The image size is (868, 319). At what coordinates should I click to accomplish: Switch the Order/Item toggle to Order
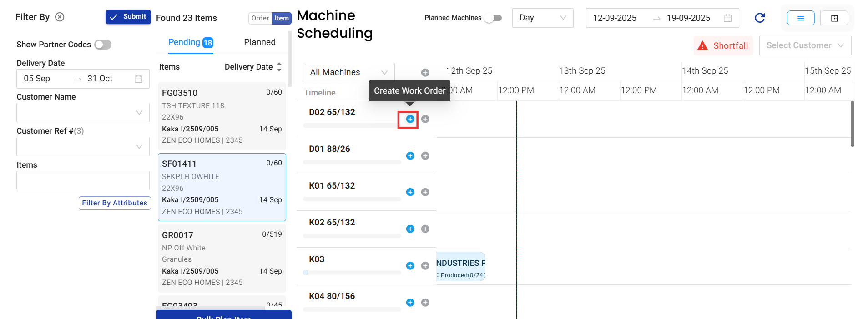(x=260, y=18)
